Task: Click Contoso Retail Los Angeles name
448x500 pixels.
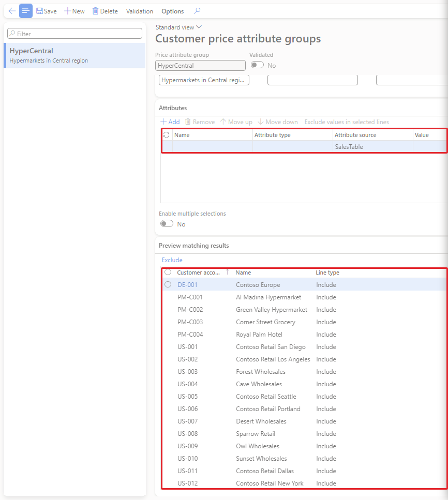Action: 273,359
